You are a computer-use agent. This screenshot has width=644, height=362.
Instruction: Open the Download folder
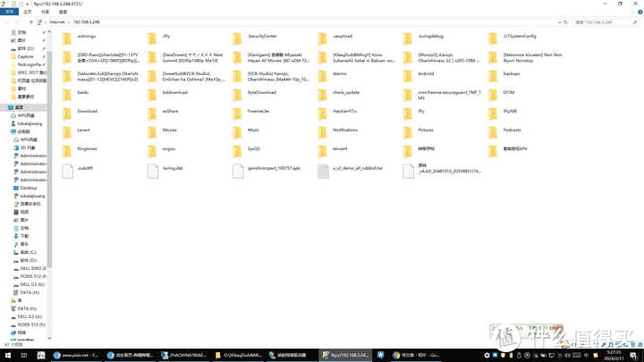pyautogui.click(x=87, y=112)
